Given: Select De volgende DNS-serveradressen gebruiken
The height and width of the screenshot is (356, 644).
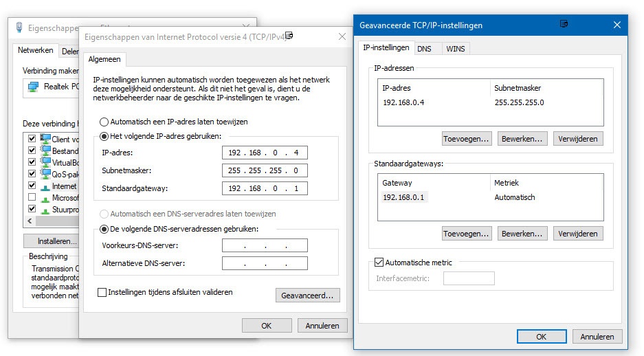Looking at the screenshot, I should (104, 229).
